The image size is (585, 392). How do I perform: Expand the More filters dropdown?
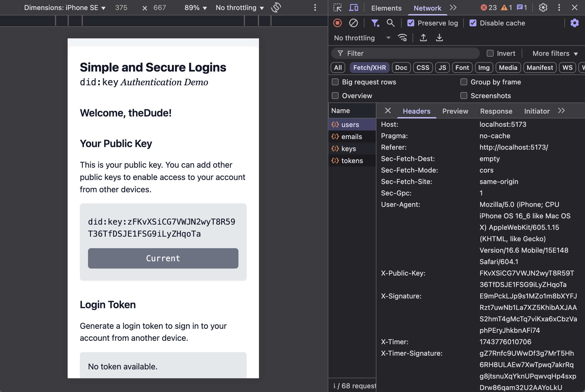[x=555, y=54]
